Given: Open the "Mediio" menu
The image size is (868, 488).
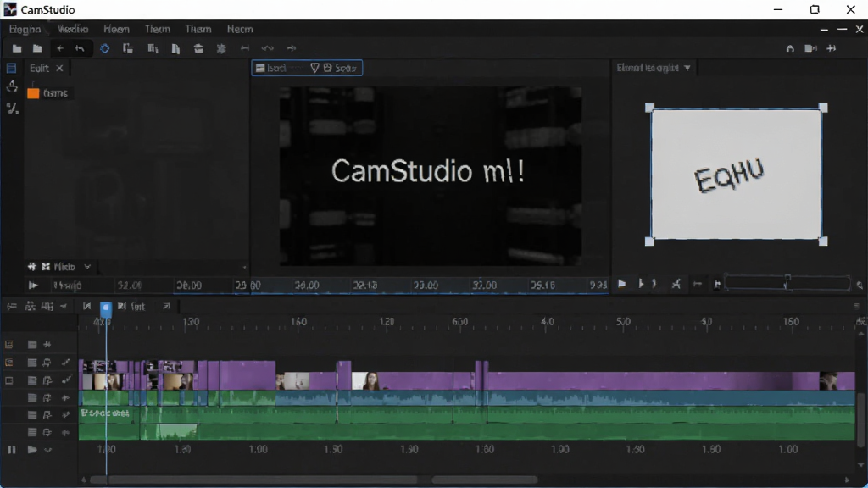Looking at the screenshot, I should (73, 29).
